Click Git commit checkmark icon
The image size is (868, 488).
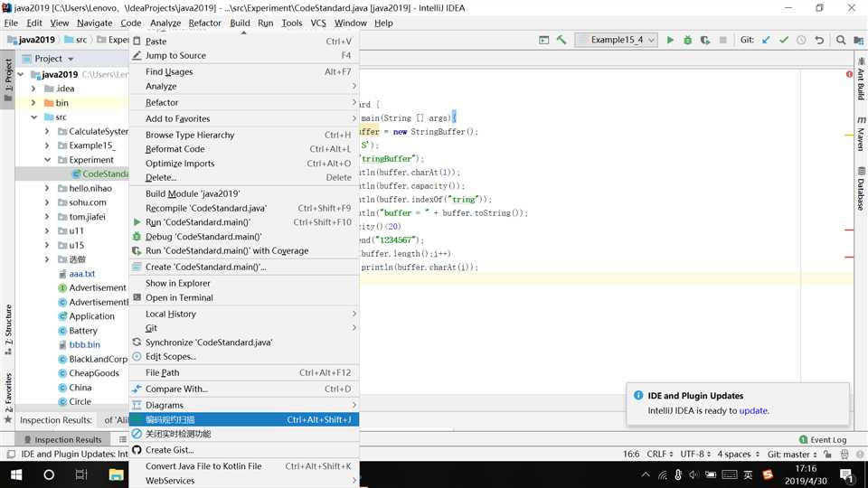click(x=784, y=40)
